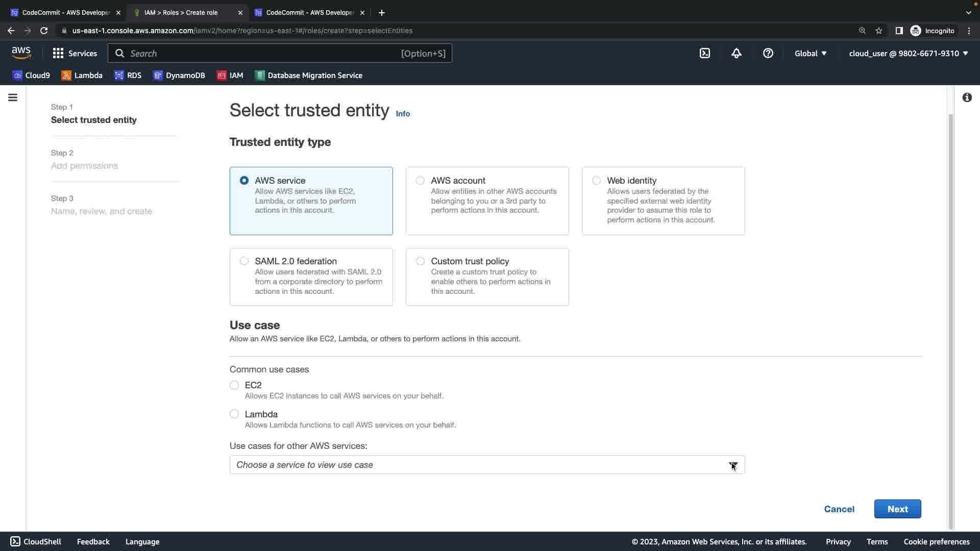The height and width of the screenshot is (551, 980).
Task: Open CloudShell icon in top navigation bar
Action: [704, 54]
